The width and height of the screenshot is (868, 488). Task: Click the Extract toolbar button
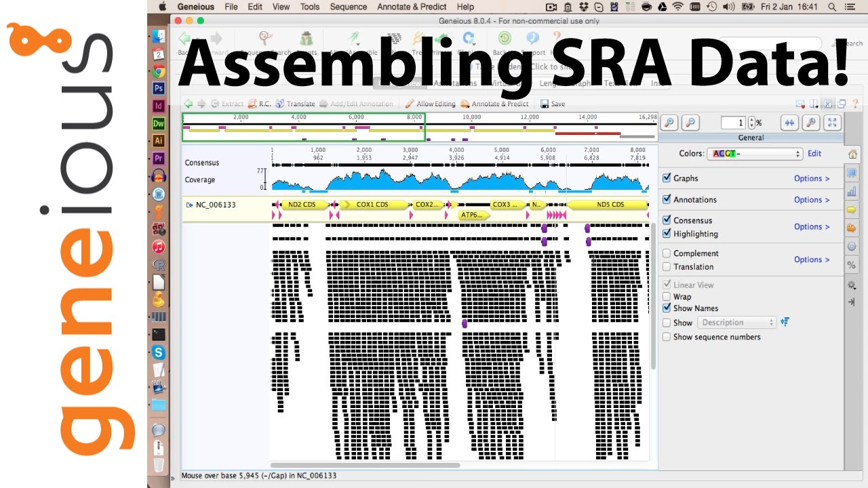[x=227, y=104]
